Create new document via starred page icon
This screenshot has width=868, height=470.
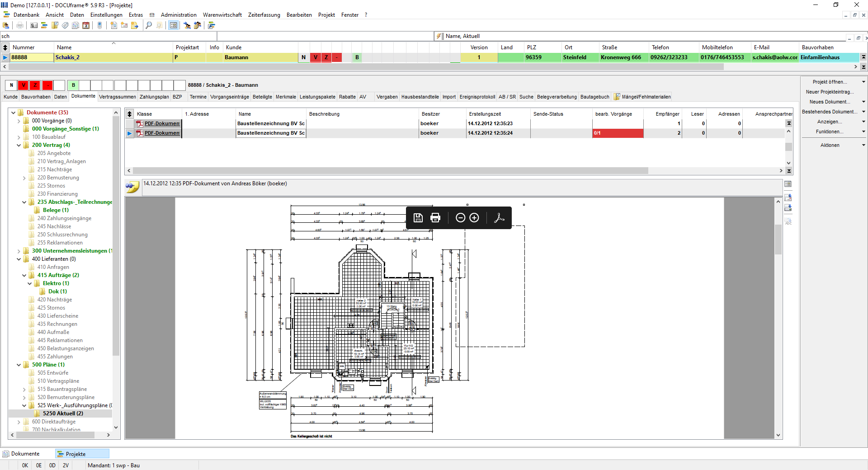click(x=113, y=25)
